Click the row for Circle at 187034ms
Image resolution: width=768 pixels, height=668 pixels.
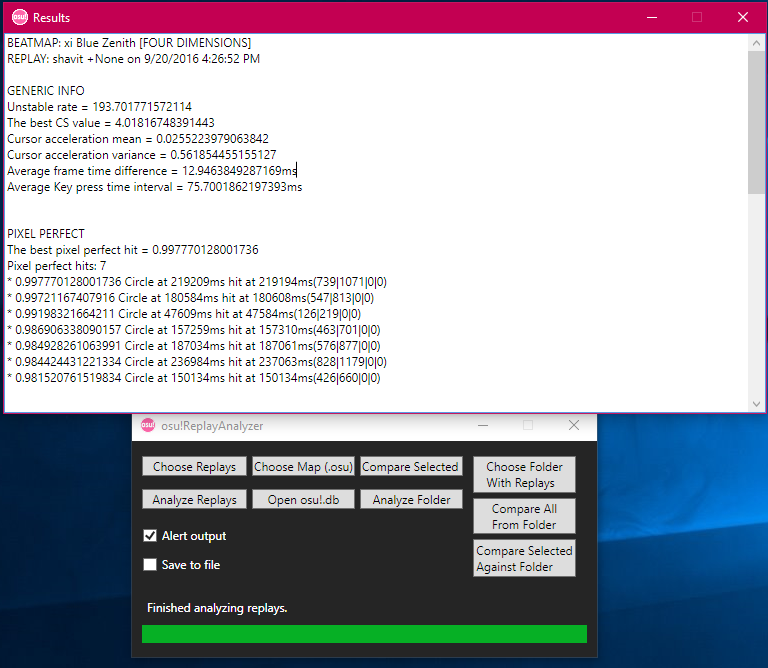[193, 346]
